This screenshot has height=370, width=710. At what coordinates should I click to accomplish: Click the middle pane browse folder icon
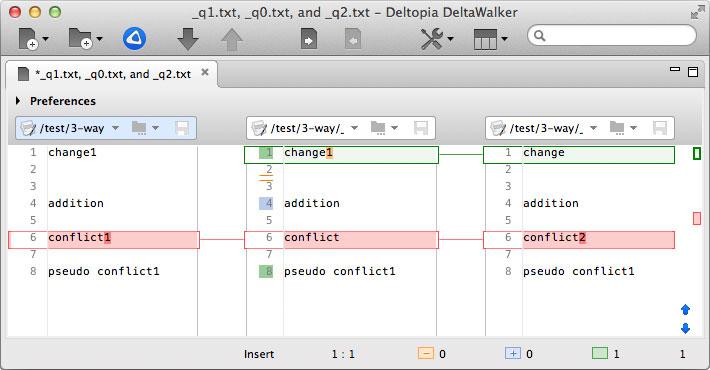[x=378, y=128]
